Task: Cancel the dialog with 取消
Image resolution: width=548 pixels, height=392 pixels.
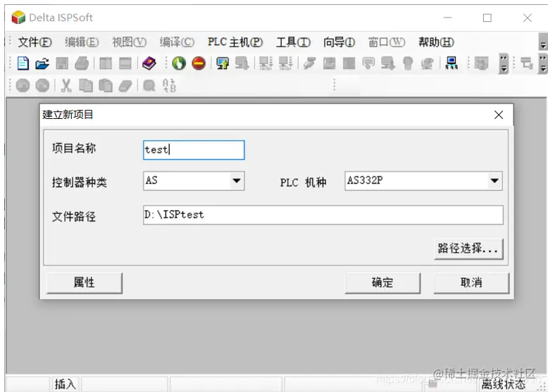Action: tap(471, 282)
